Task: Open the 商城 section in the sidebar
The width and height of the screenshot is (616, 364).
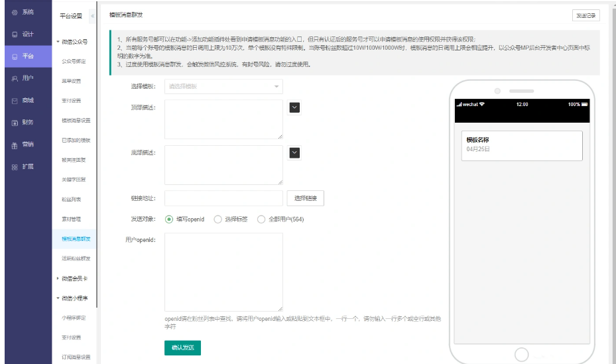Action: point(23,100)
